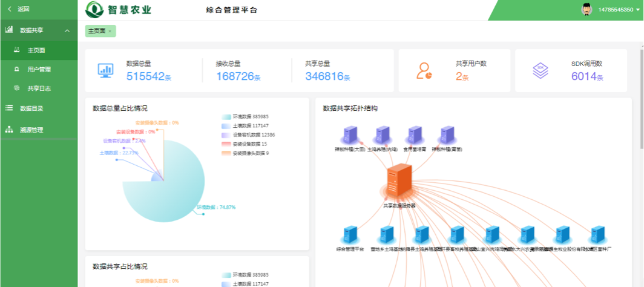Click the 返回 back arrow icon
Screen dimensions: 644x287
tap(10, 9)
